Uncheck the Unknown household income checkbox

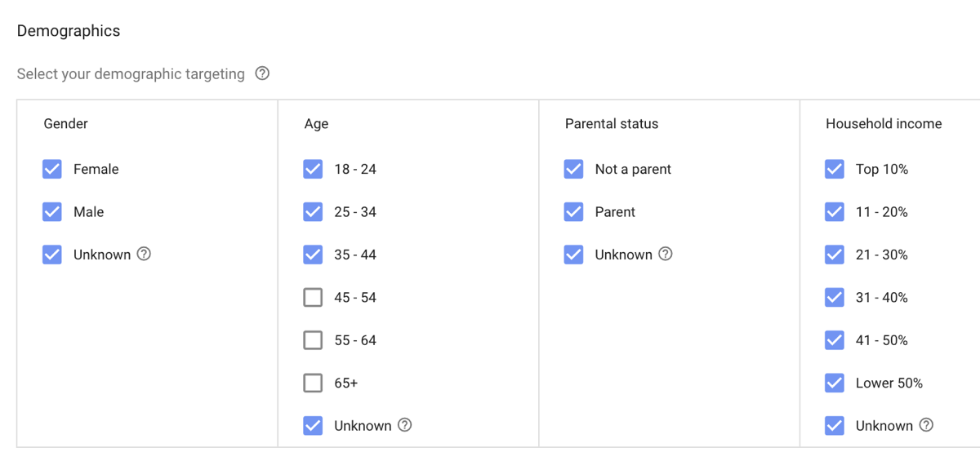(x=835, y=425)
